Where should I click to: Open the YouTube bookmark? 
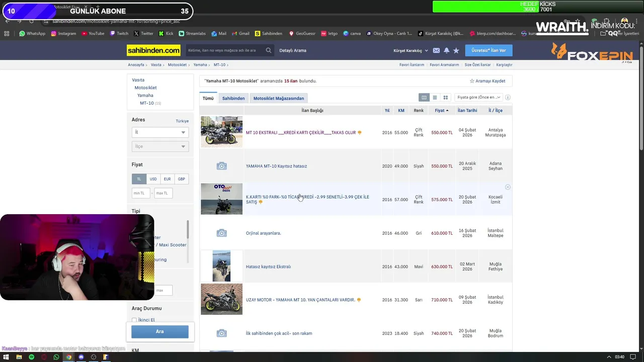(x=93, y=34)
